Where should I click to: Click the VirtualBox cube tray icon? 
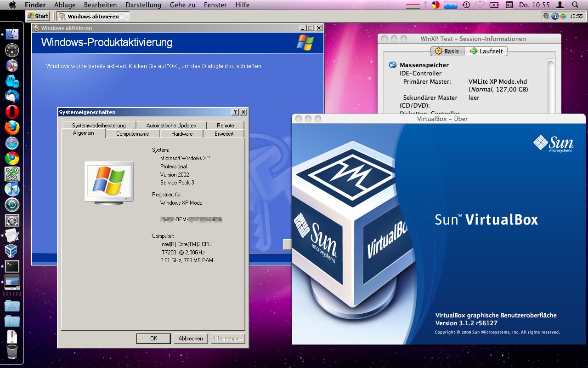click(563, 16)
